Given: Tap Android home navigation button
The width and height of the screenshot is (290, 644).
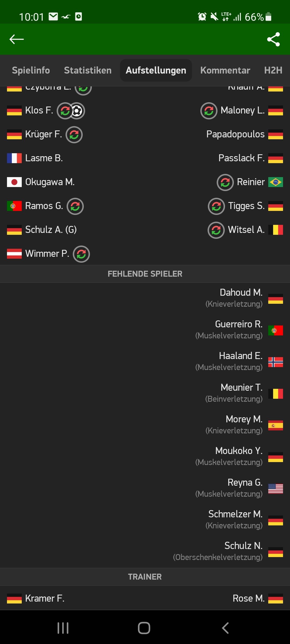Looking at the screenshot, I should pos(144,628).
